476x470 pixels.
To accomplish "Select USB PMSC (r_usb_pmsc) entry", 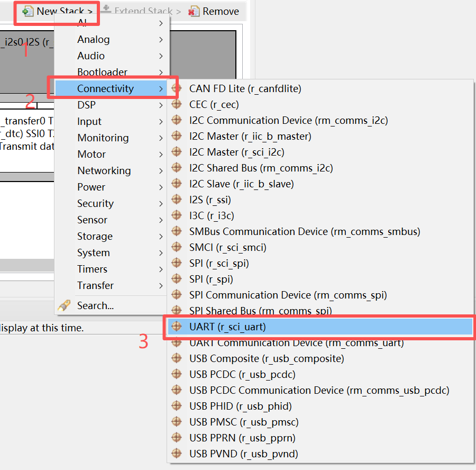I will 321,422.
